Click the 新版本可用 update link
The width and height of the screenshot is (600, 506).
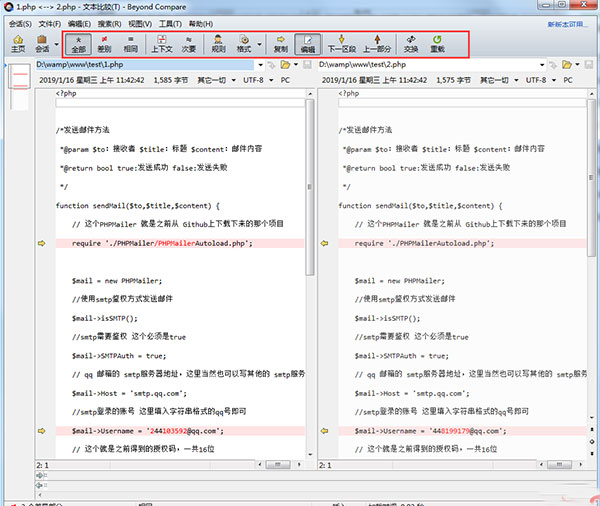(567, 24)
